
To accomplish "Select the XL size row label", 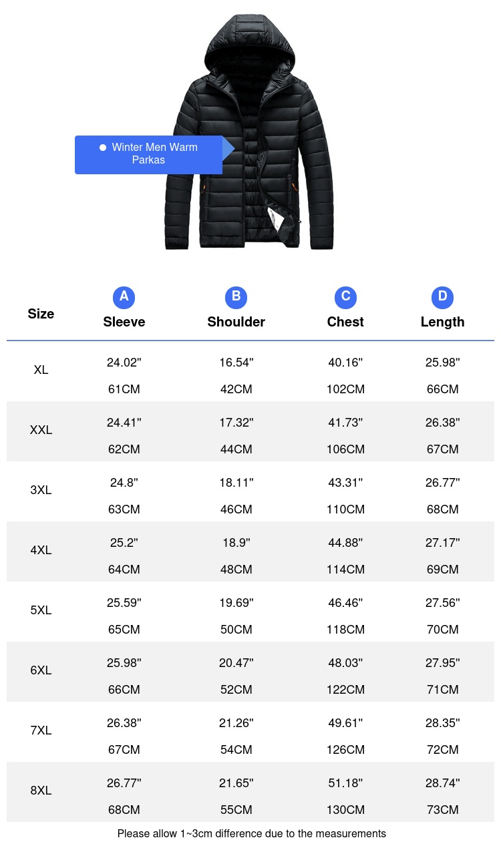I will click(41, 370).
